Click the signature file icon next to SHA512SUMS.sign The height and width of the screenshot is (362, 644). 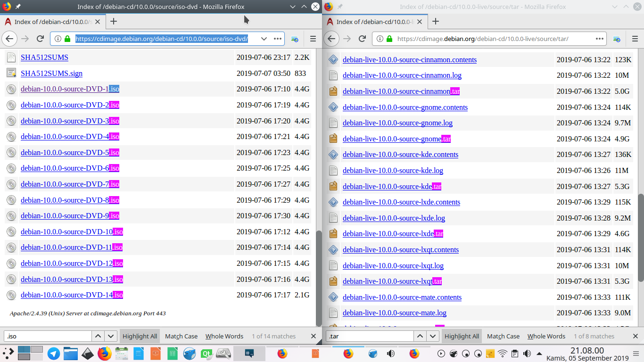tap(11, 73)
